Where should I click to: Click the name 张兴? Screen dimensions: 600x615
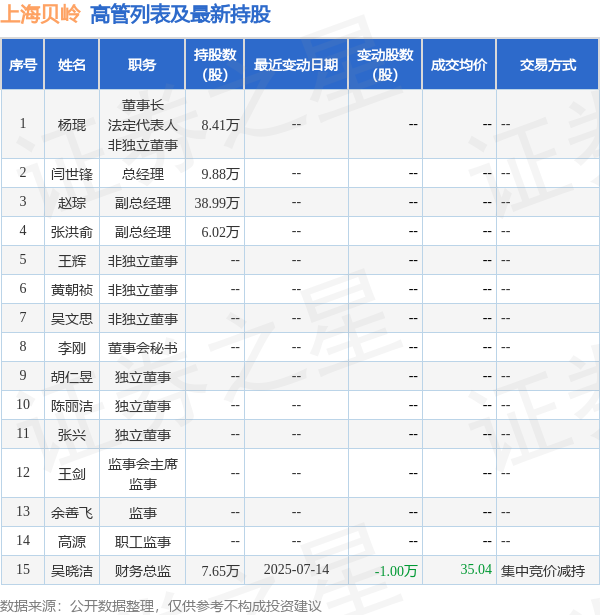[72, 435]
